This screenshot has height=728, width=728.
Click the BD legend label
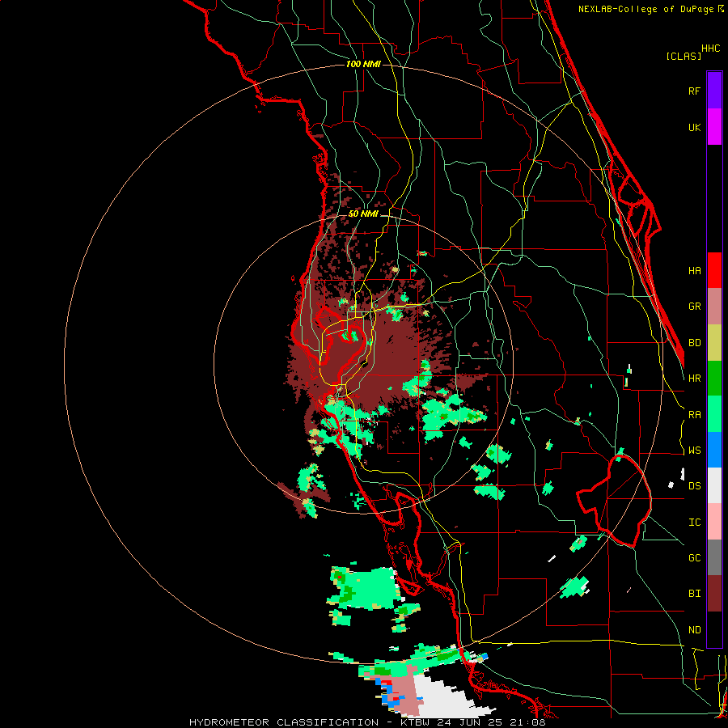click(x=694, y=343)
